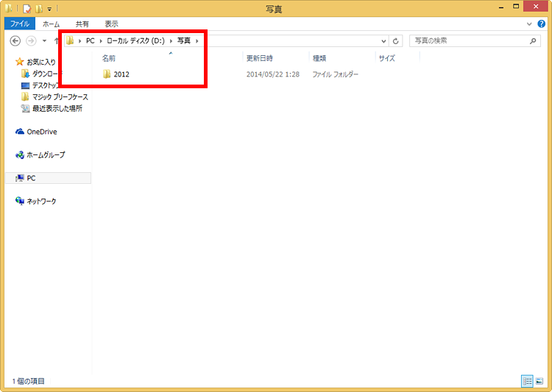Switch to the 表示 ribbon tab
Image resolution: width=552 pixels, height=392 pixels.
click(111, 24)
